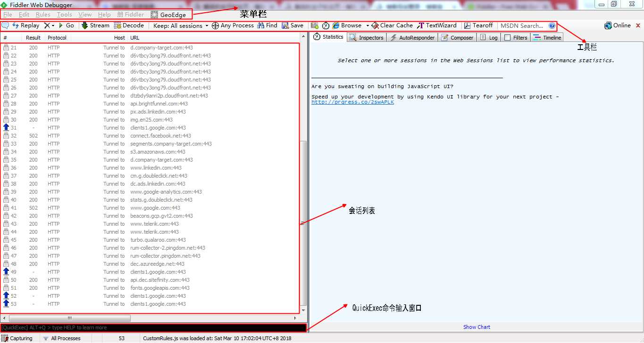Expand the Browse dropdown arrow
The image size is (644, 343).
[x=368, y=25]
